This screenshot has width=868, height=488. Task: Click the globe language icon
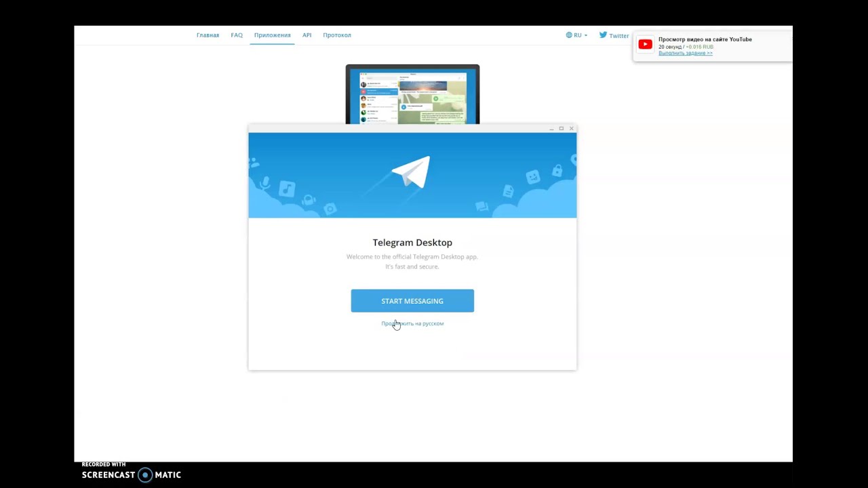click(569, 35)
